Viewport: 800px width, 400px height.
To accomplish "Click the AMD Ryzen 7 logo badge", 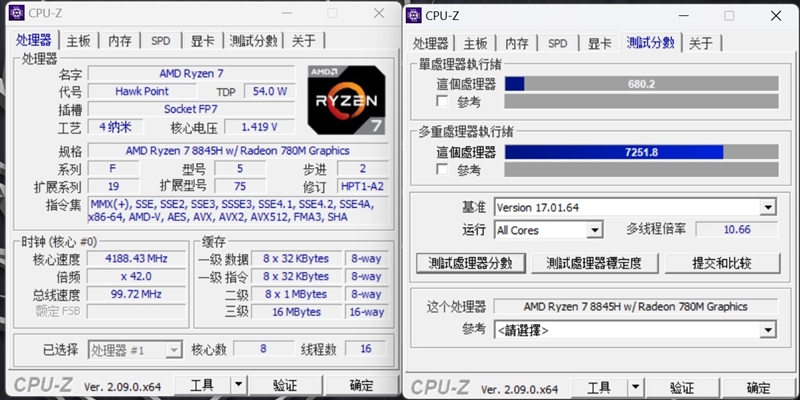I will 346,100.
